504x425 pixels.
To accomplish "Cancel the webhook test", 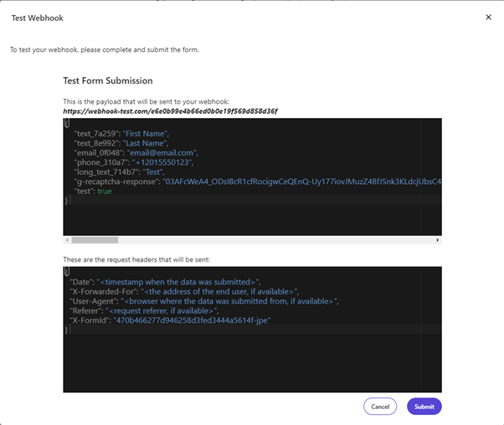I will tap(380, 407).
